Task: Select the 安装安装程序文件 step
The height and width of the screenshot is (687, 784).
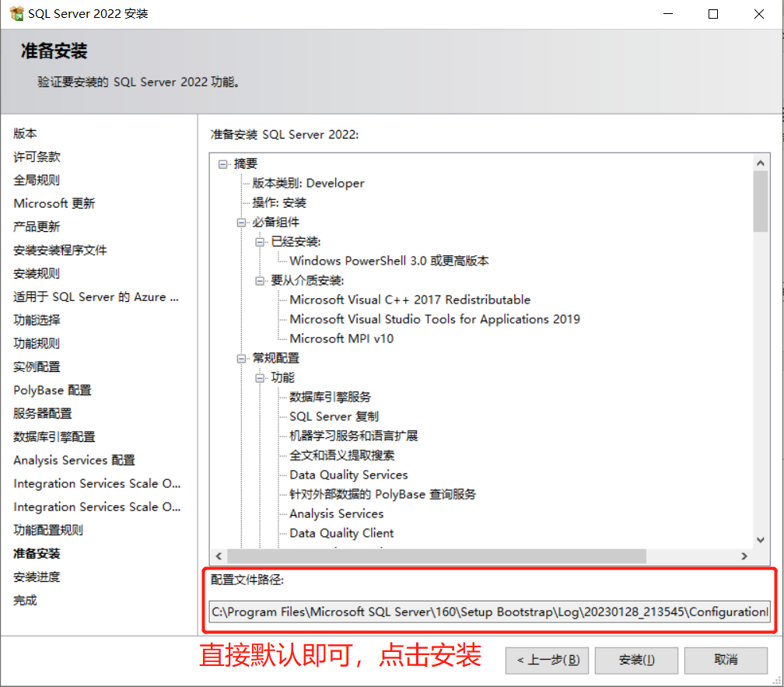Action: tap(60, 250)
